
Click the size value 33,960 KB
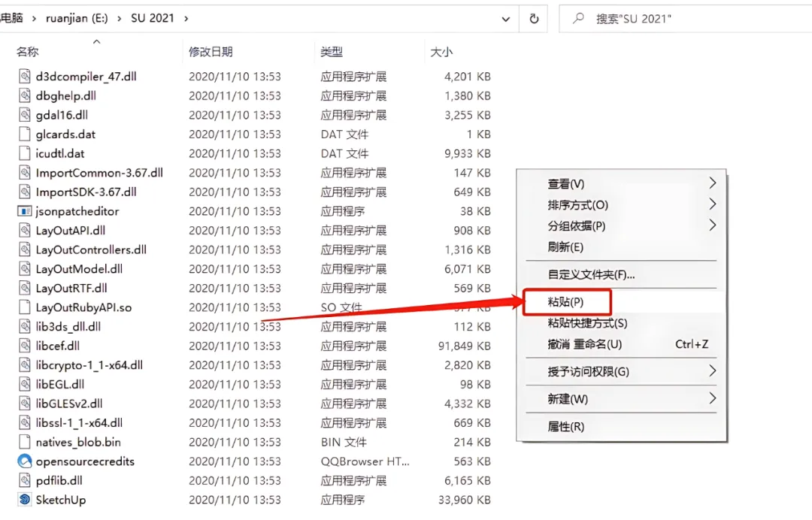click(x=464, y=500)
